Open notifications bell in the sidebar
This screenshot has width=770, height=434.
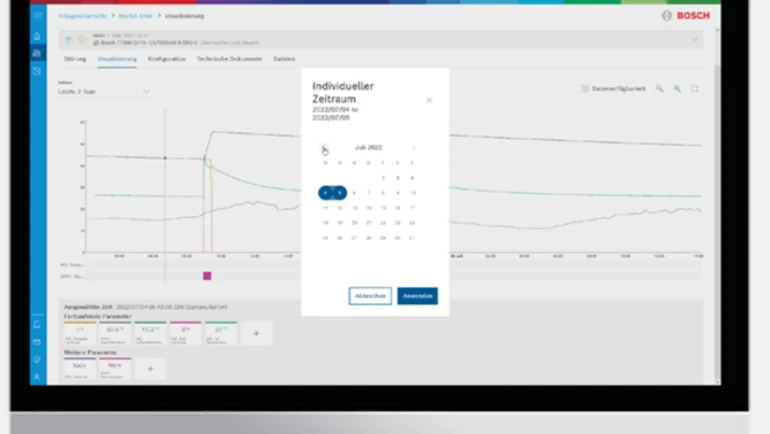point(37,325)
